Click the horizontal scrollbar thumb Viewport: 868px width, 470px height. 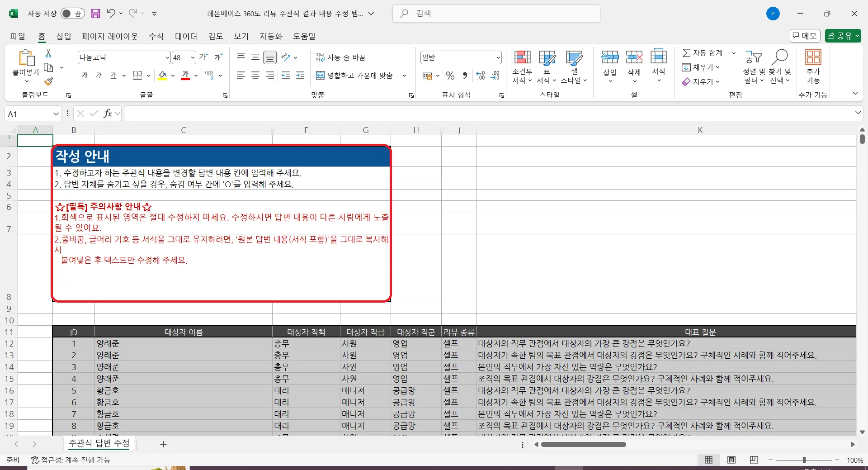(x=583, y=445)
